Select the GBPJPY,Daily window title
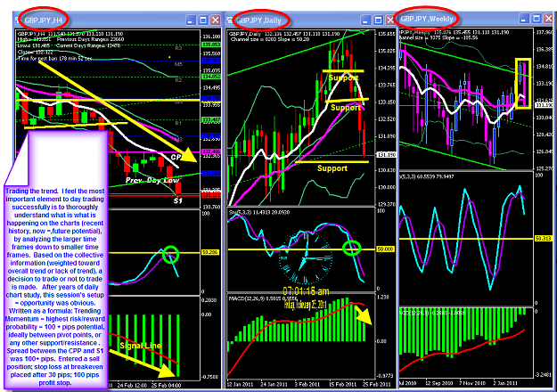The width and height of the screenshot is (557, 392). coord(258,20)
